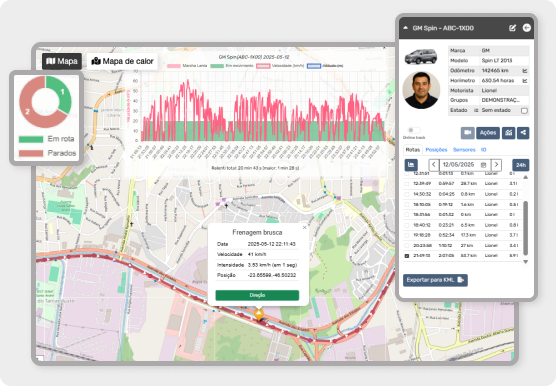This screenshot has width=556, height=386.
Task: Switch to Mapa de calor view
Action: pos(122,61)
